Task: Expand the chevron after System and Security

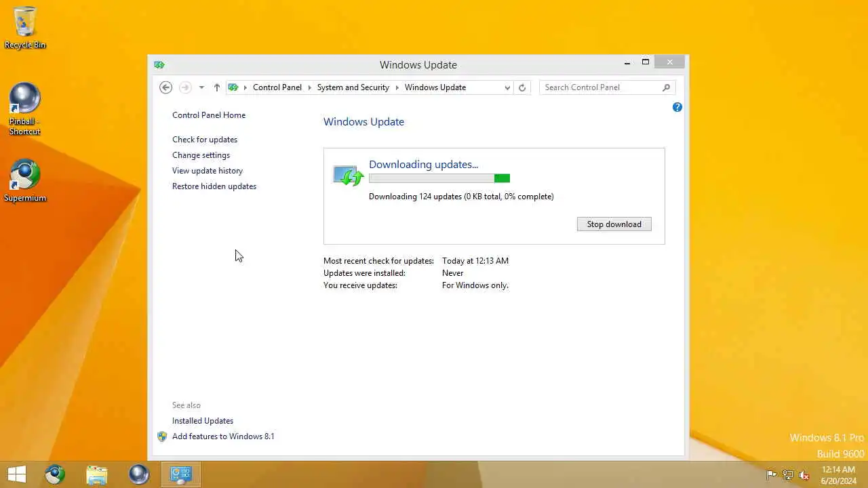Action: (x=397, y=87)
